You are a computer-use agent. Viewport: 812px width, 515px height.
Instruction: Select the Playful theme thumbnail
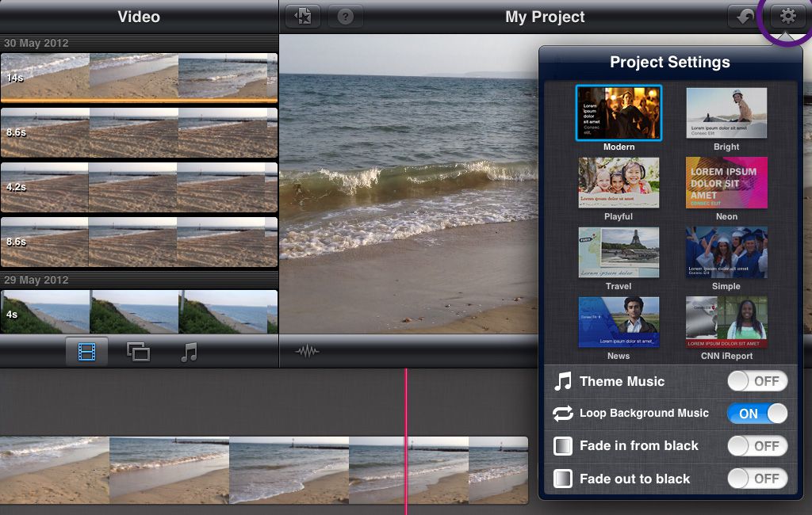[x=619, y=183]
